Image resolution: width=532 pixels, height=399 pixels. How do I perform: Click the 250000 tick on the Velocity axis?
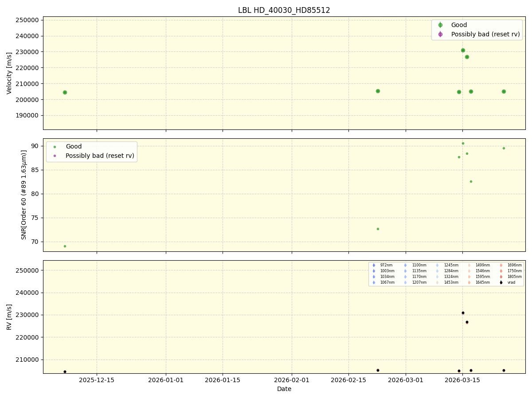click(x=27, y=20)
